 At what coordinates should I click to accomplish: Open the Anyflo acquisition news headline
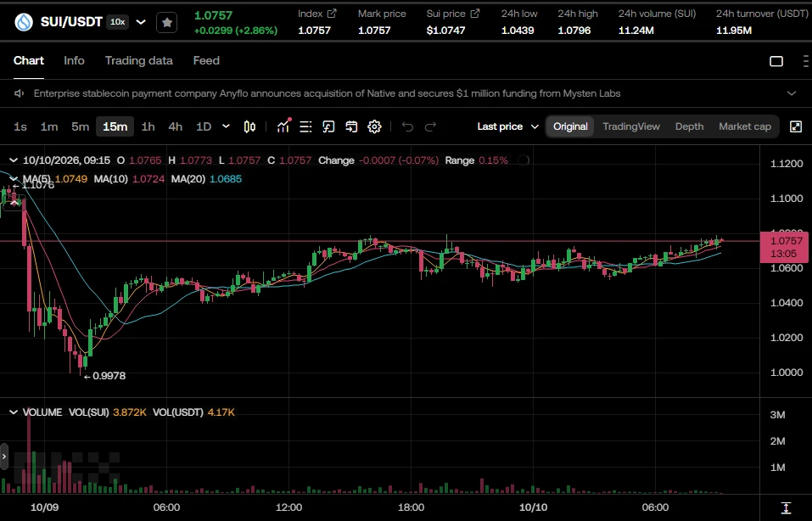click(327, 93)
